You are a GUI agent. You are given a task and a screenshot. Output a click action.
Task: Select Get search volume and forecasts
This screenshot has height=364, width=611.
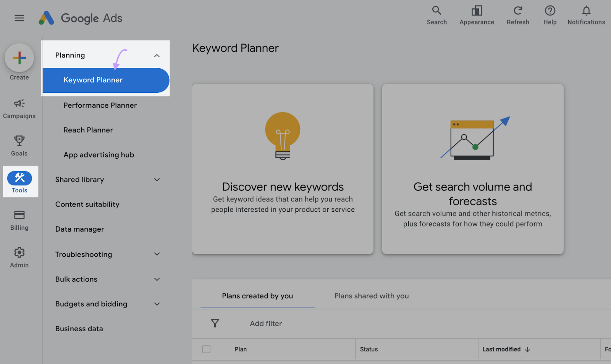point(472,169)
